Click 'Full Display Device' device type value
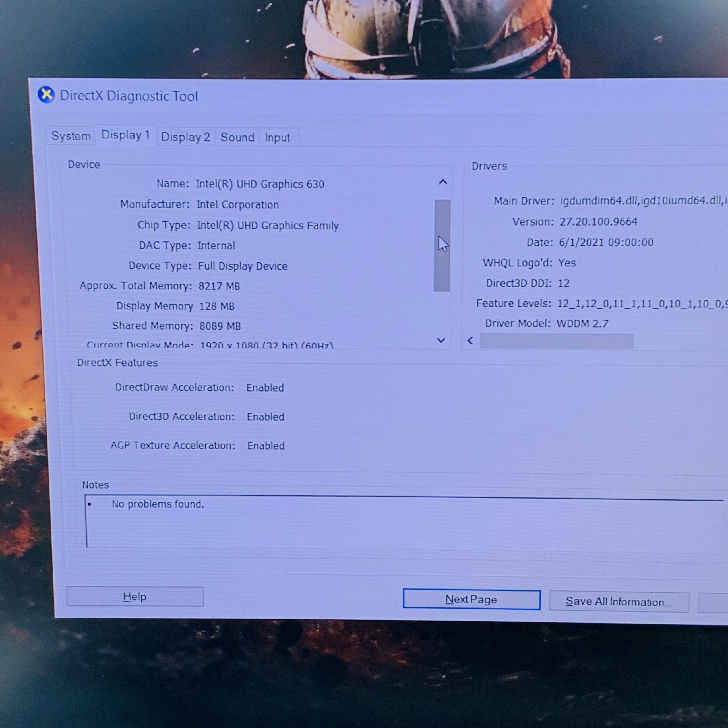Viewport: 728px width, 728px height. [243, 266]
